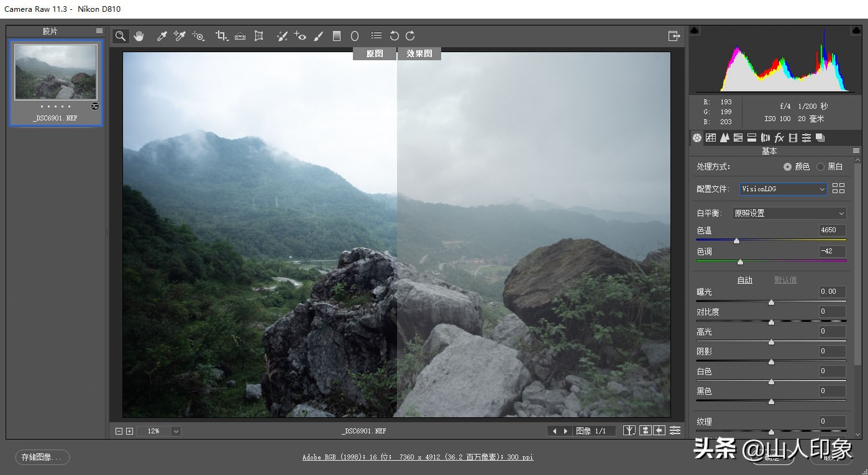Open the filmstrip panel menu

(99, 30)
